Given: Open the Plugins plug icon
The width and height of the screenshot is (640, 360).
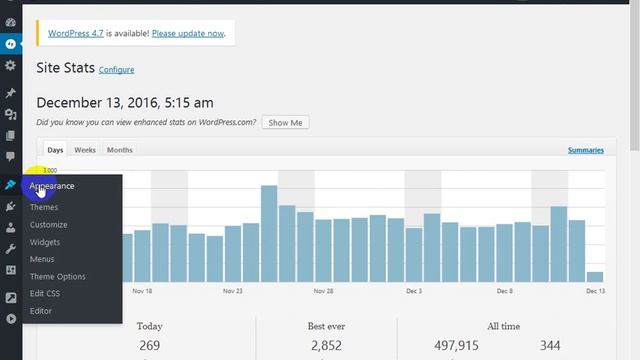Looking at the screenshot, I should click(x=11, y=206).
